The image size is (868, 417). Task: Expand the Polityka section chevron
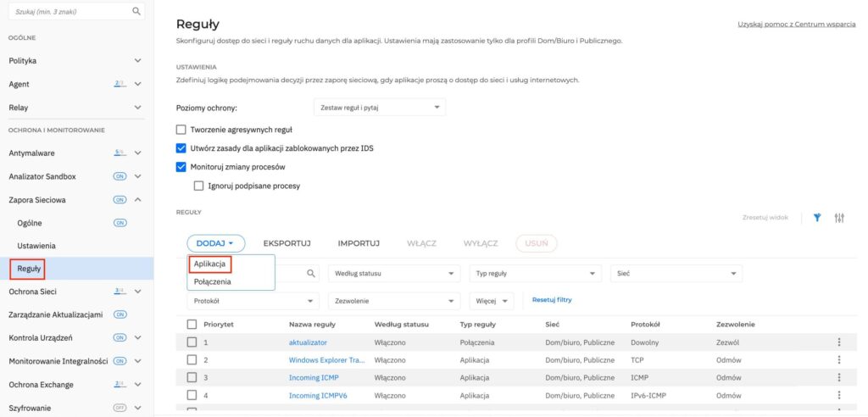pyautogui.click(x=138, y=60)
